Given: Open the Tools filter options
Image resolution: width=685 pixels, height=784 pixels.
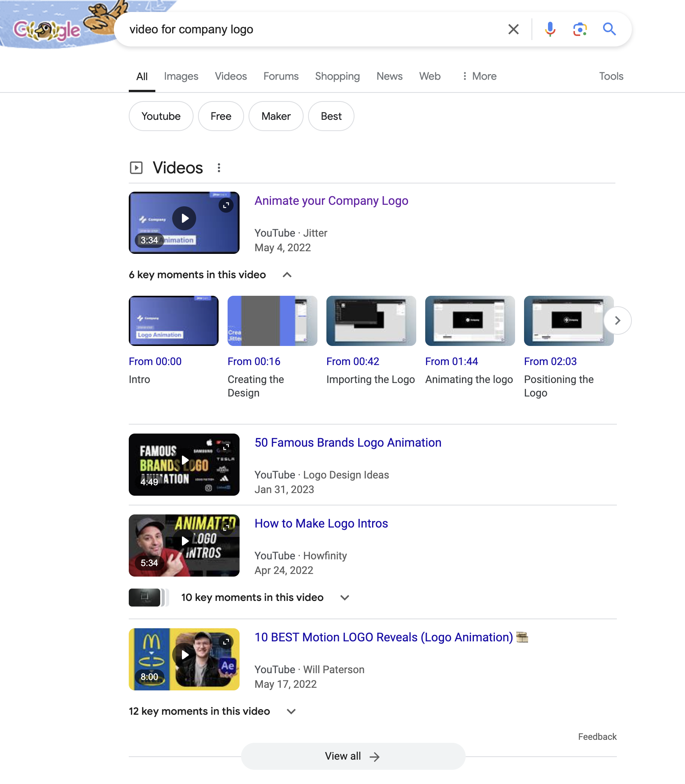Looking at the screenshot, I should click(611, 76).
